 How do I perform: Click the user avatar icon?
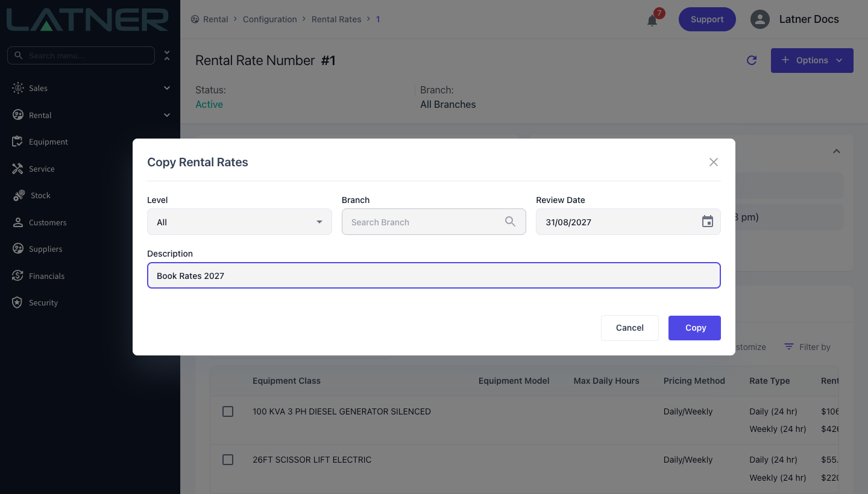click(760, 19)
